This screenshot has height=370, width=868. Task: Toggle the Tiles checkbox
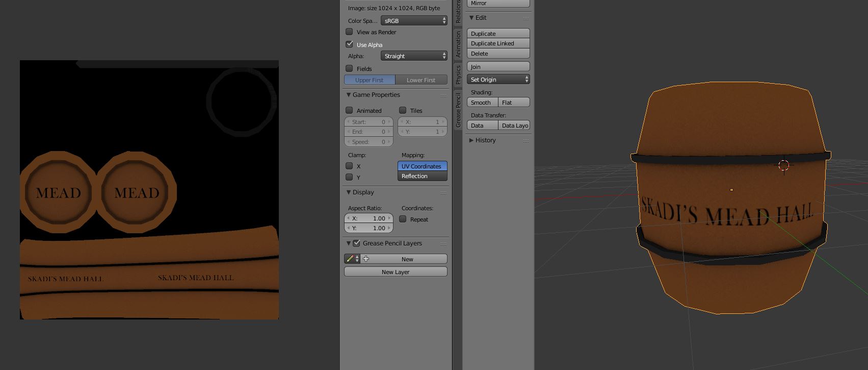403,110
